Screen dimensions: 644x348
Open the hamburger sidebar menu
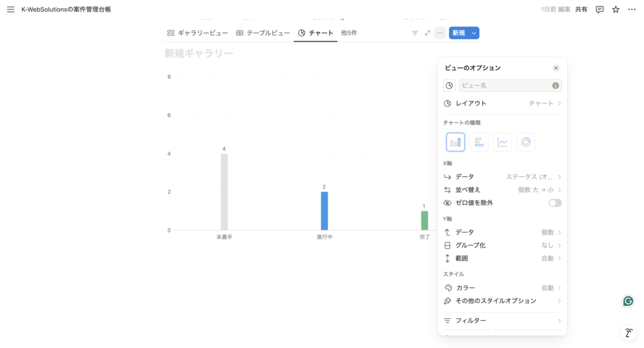pos(10,9)
